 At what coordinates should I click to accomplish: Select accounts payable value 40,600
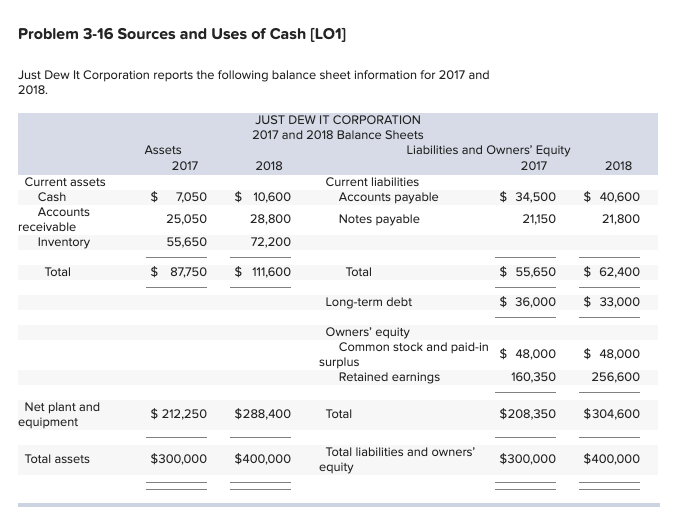point(619,197)
